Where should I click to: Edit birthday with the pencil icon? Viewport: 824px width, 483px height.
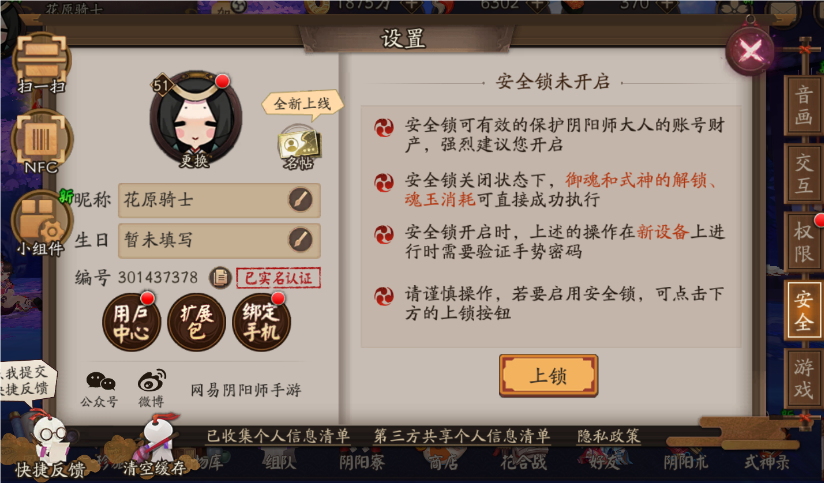pos(301,240)
